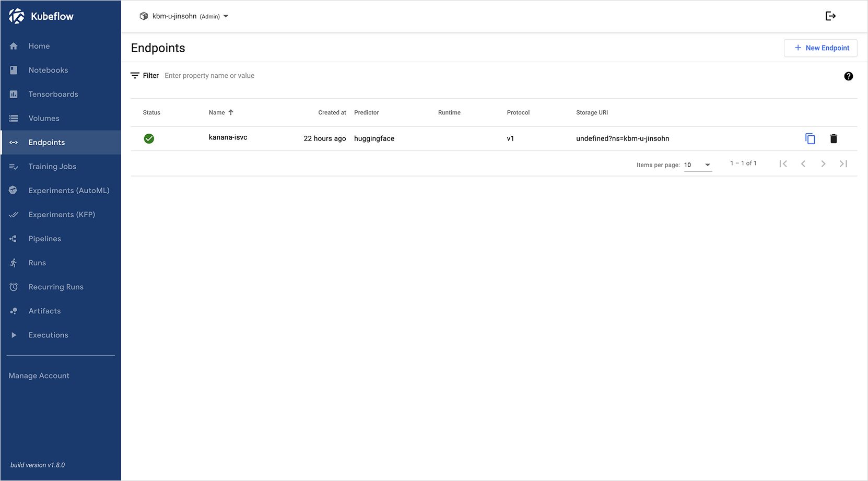Go to Volumes
868x481 pixels.
coord(61,118)
